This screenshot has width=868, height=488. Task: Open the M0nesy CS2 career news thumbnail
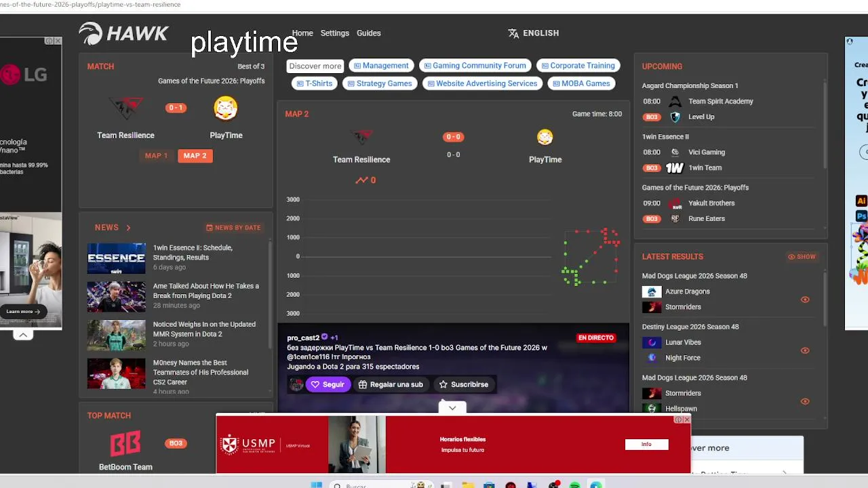coord(116,373)
